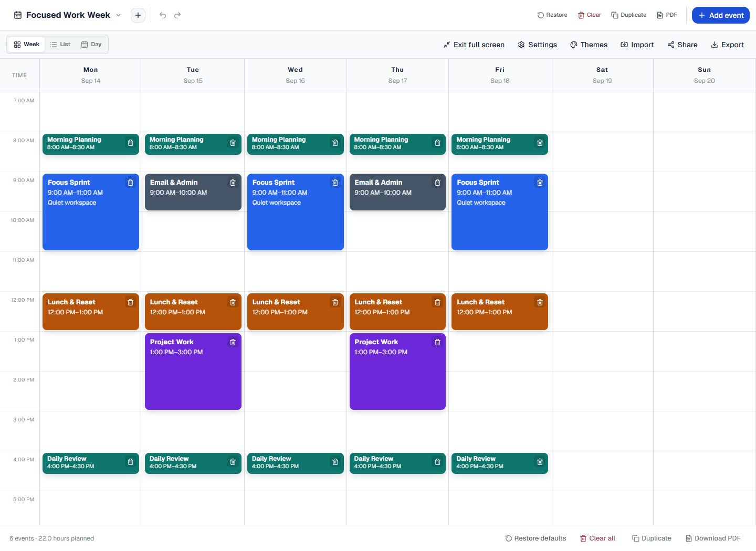Screen dimensions: 756x551
Task: Click the calendar icon beside the schedule title
Action: [18, 15]
